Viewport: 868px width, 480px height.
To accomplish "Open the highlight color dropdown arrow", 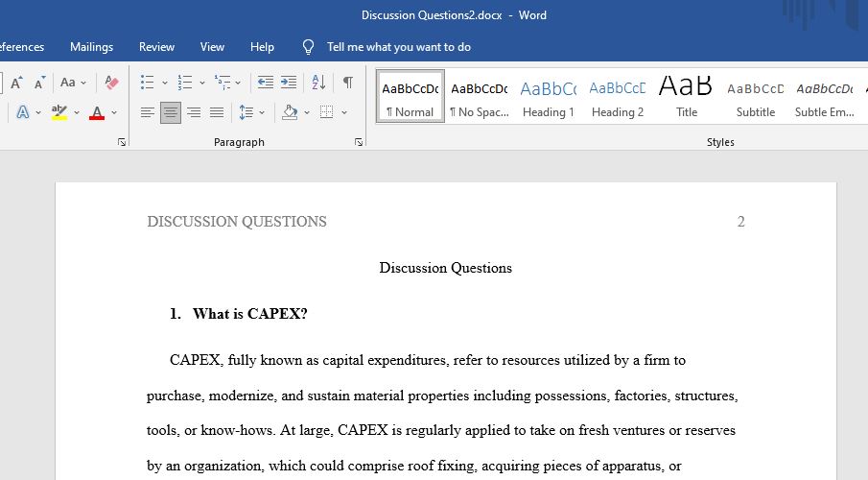I will click(x=77, y=112).
